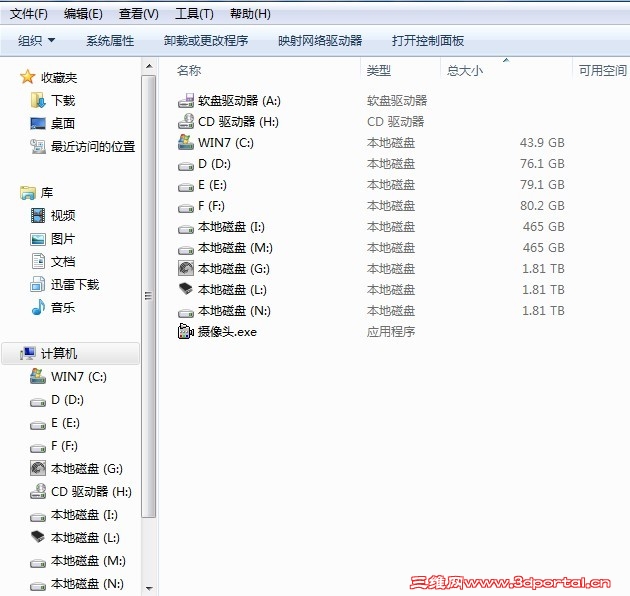Screen dimensions: 630x596
Task: Select 本地磁盘 (M:) in navigation tree
Action: (78, 561)
